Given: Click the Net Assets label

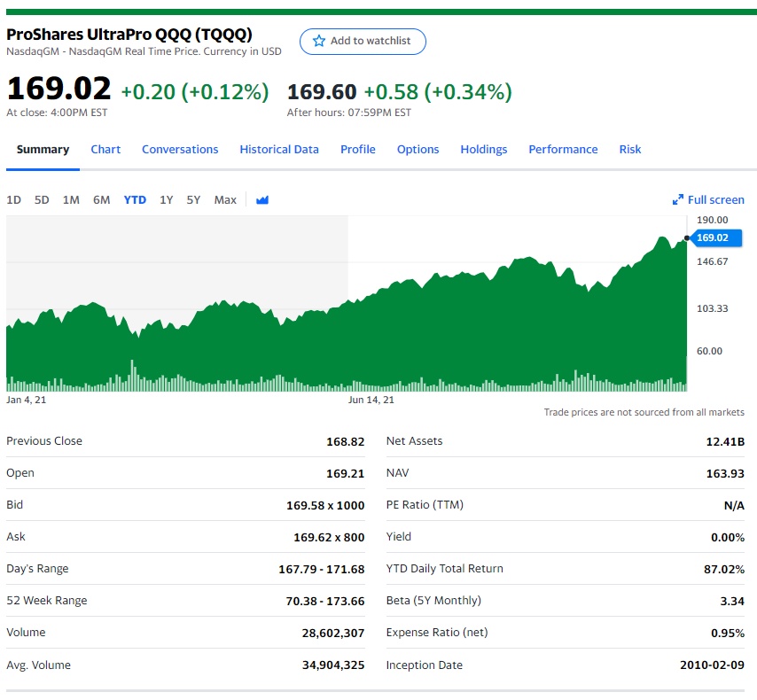Looking at the screenshot, I should [414, 440].
